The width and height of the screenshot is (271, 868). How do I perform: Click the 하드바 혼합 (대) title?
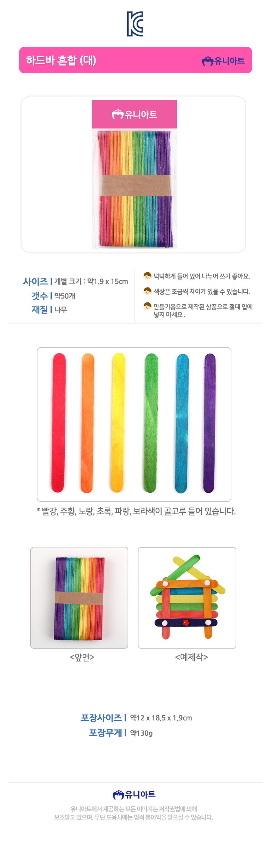pos(61,60)
